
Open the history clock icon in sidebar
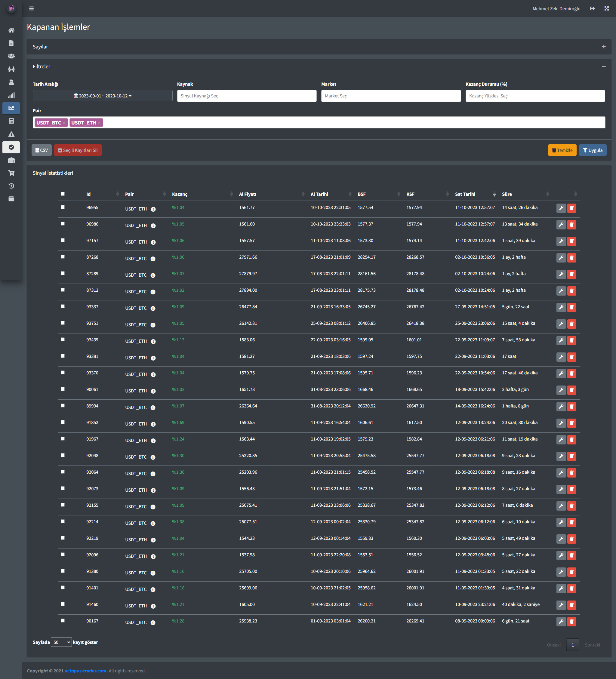click(11, 186)
